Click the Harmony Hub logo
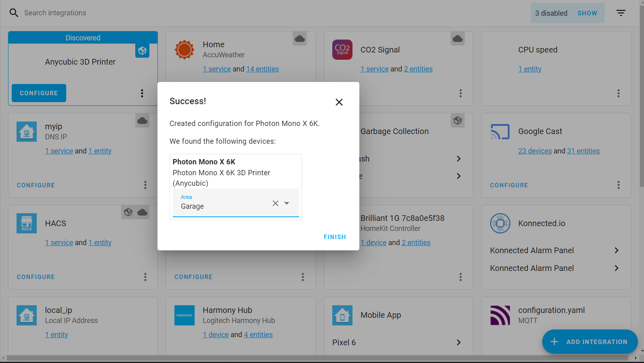This screenshot has height=363, width=644. (x=185, y=315)
